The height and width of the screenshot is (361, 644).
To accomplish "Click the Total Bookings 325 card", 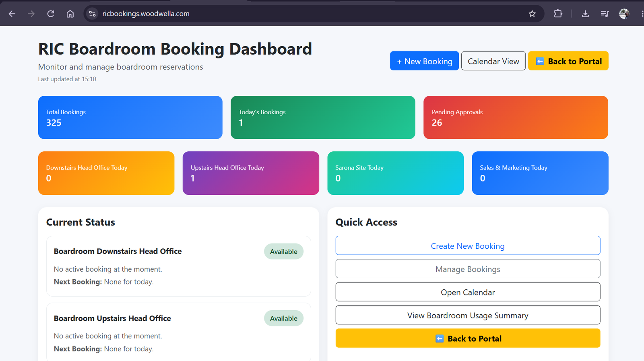I will pos(130,118).
